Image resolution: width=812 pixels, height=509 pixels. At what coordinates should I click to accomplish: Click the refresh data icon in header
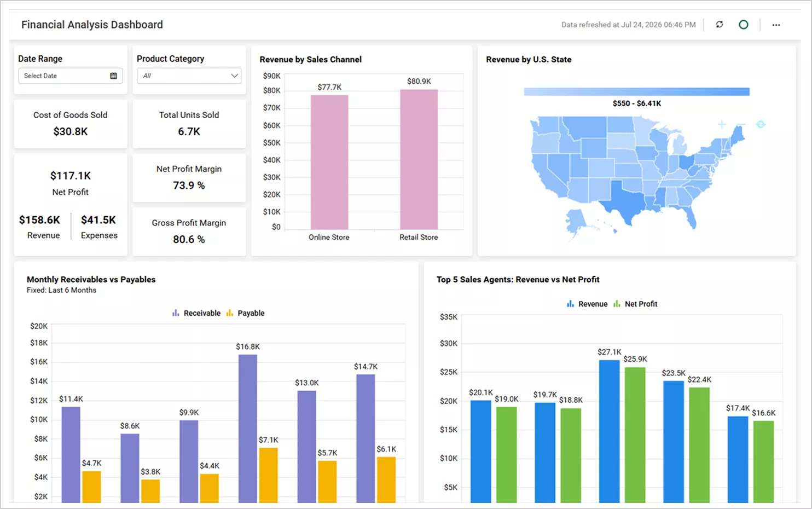pyautogui.click(x=720, y=25)
